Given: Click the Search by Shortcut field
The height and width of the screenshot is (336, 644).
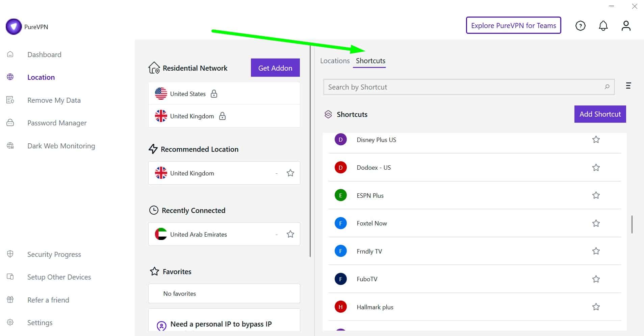Looking at the screenshot, I should [469, 87].
